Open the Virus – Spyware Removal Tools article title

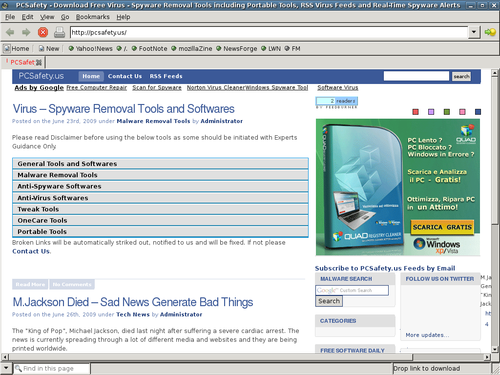tap(123, 109)
